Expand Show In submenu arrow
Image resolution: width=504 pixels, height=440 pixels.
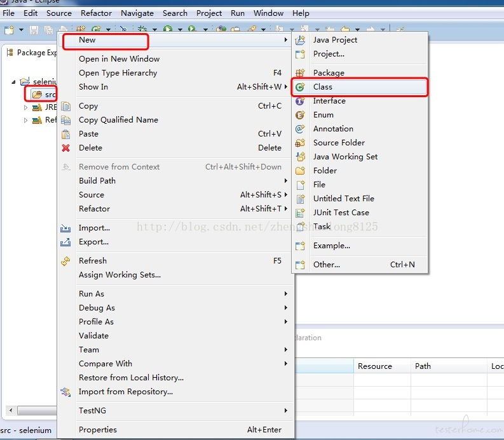(286, 87)
